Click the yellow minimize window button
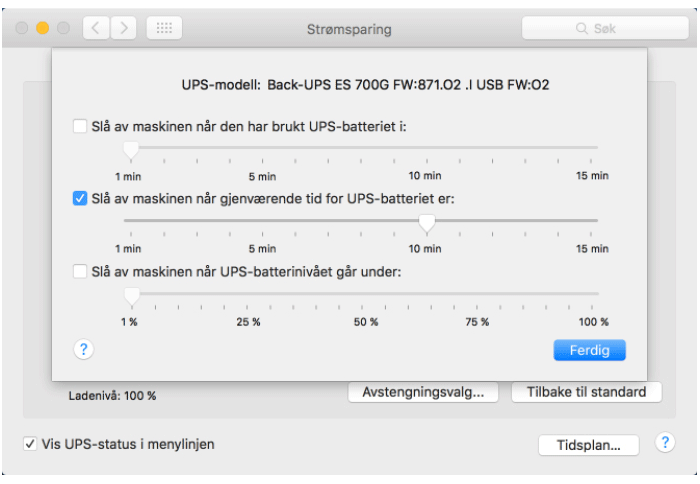This screenshot has height=484, width=700. [x=42, y=28]
